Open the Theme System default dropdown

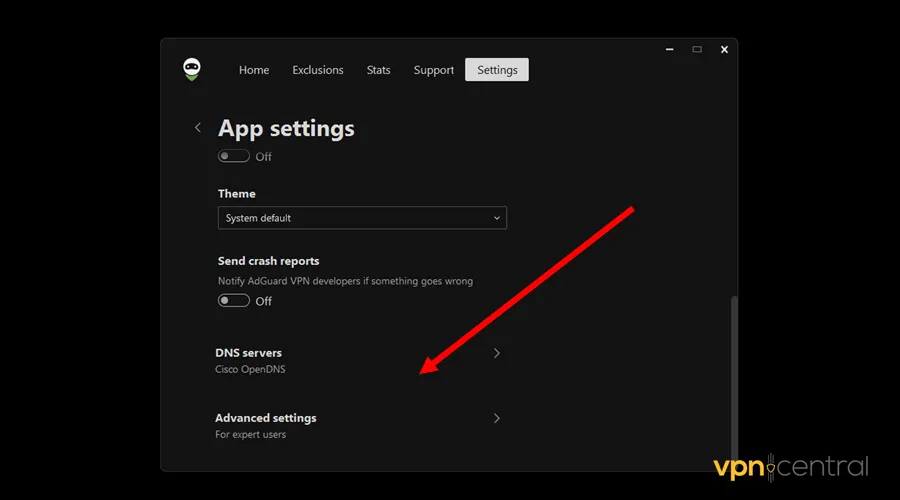click(x=362, y=218)
